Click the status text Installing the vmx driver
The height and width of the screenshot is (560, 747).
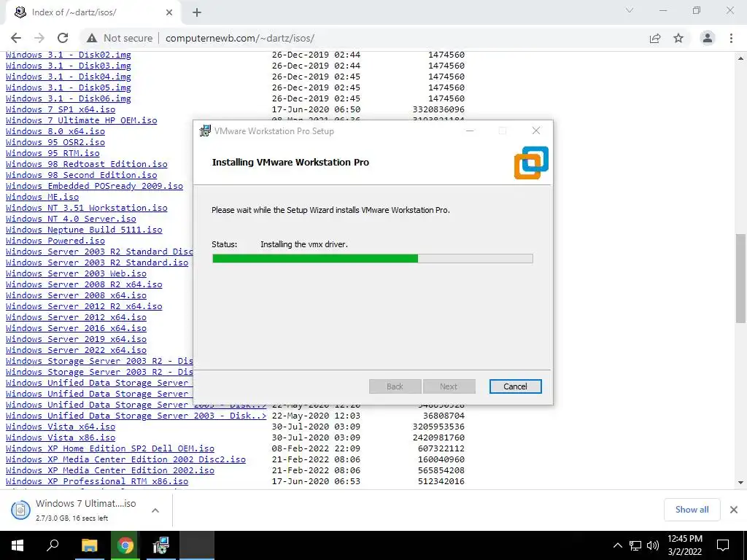[x=304, y=244]
